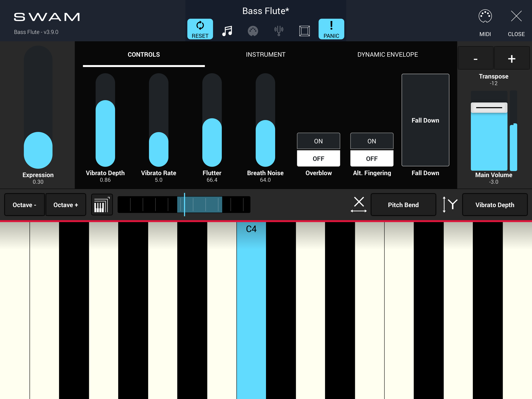Click the RESET button icon
This screenshot has width=532, height=399.
tap(200, 29)
